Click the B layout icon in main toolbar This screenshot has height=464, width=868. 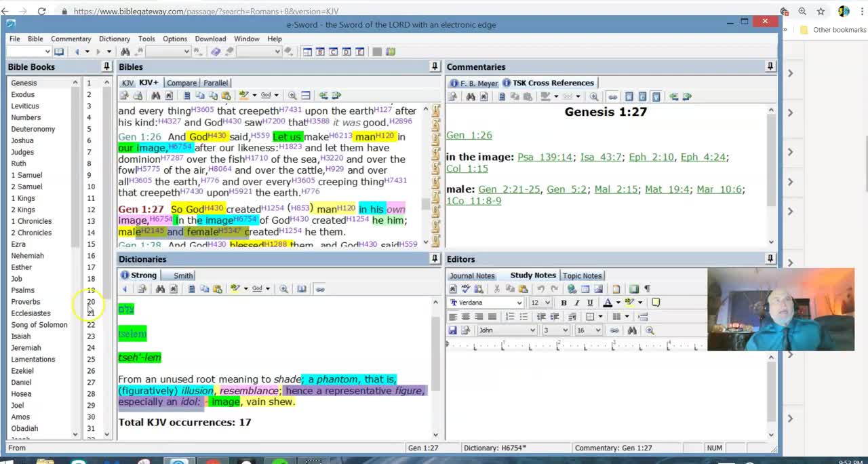click(320, 52)
